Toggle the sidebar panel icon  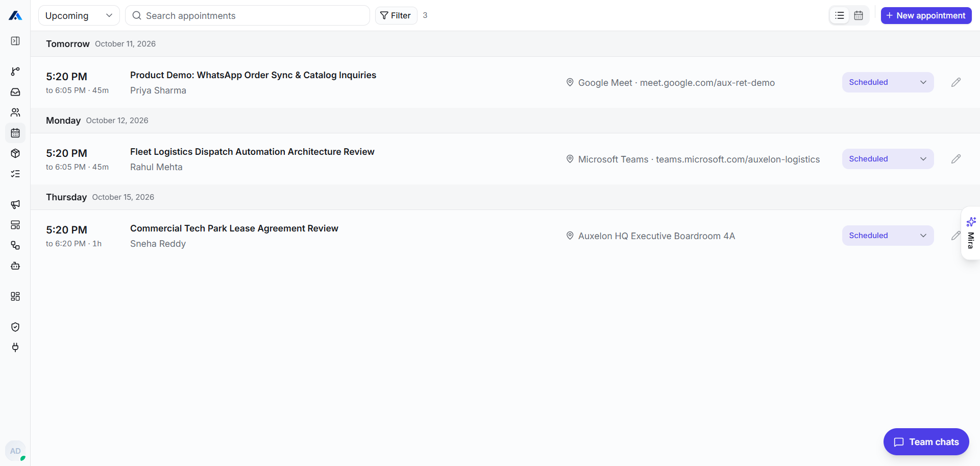click(x=15, y=41)
